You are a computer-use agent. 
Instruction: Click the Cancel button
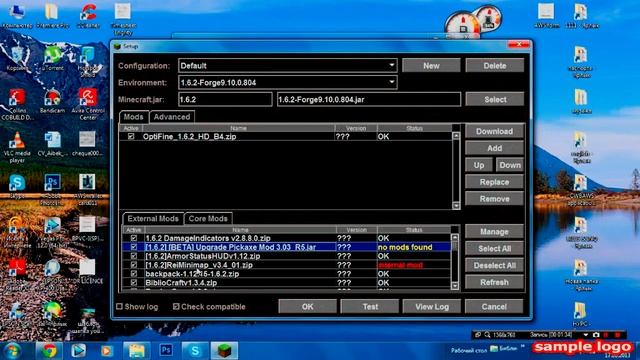point(494,307)
